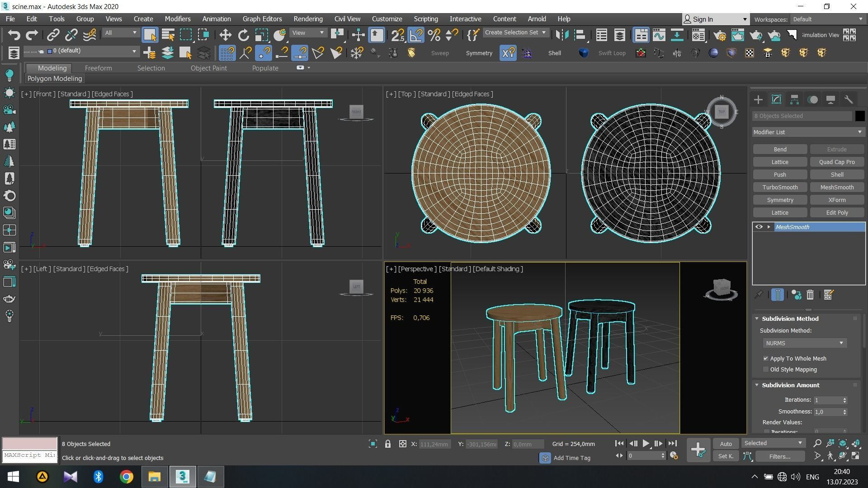Image resolution: width=868 pixels, height=488 pixels.
Task: Choose the Select and Rotate tool
Action: [x=243, y=35]
